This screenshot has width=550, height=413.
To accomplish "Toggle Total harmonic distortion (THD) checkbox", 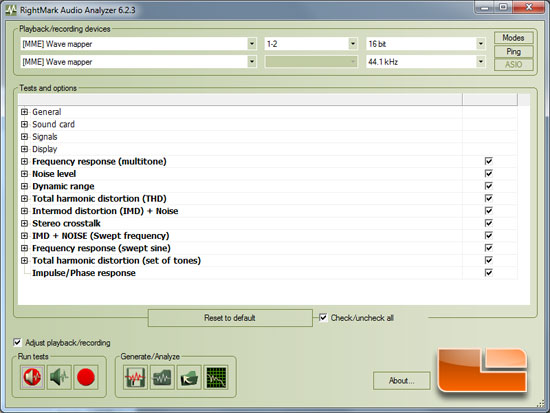I will (x=488, y=198).
